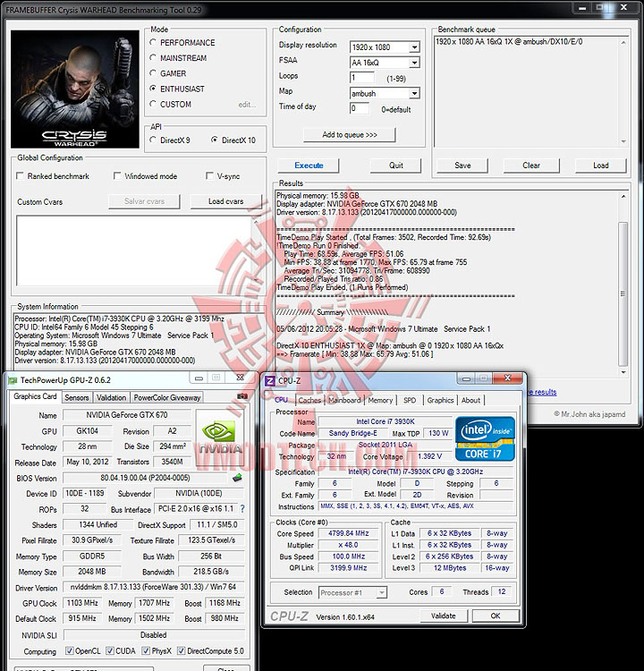Click the GPU-Z screenshot camera icon
Viewport: 644px width, 671px height.
tap(242, 396)
